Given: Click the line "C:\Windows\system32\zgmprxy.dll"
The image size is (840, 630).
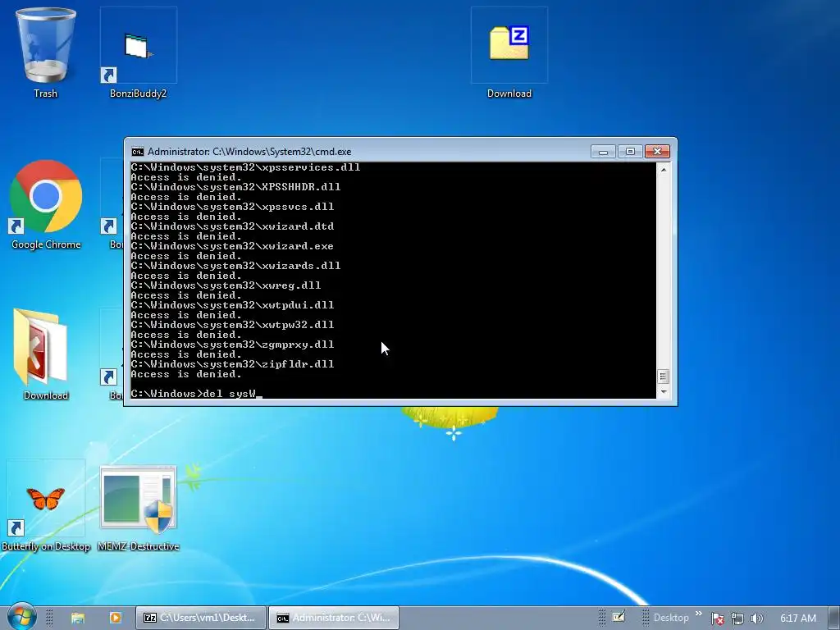Looking at the screenshot, I should 232,345.
